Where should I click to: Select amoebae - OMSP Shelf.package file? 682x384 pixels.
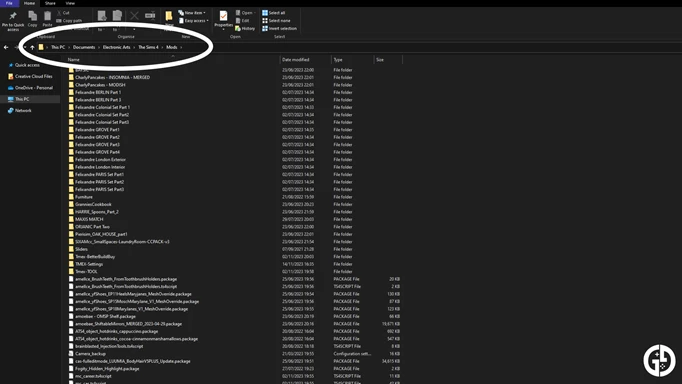105,317
